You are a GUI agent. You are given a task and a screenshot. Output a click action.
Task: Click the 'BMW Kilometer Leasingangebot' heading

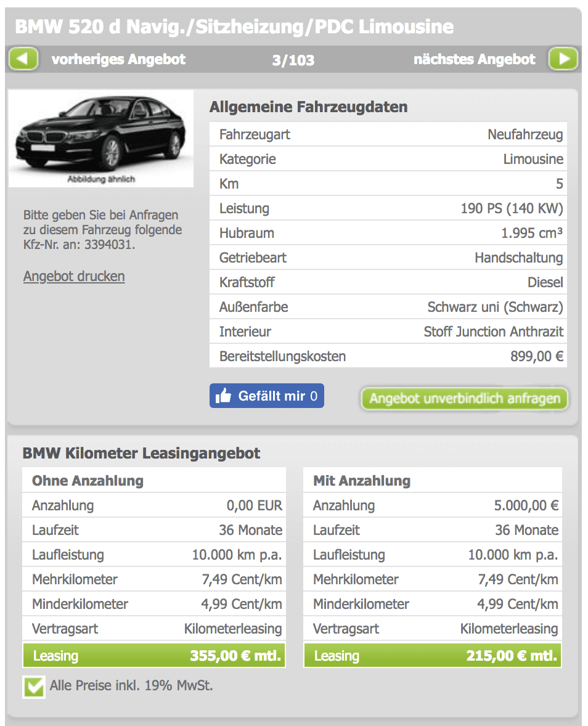(141, 453)
